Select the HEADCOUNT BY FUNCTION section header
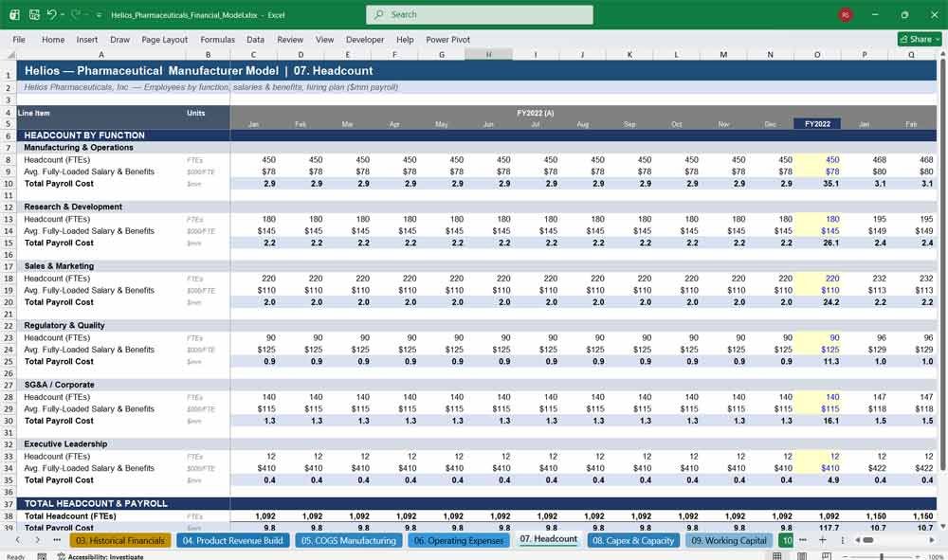Screen dimensions: 948x560 coord(84,135)
